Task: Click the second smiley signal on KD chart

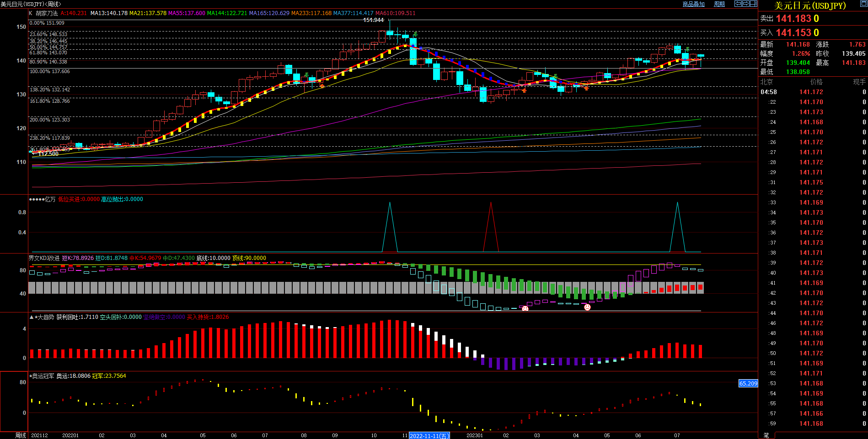Action: pos(587,307)
